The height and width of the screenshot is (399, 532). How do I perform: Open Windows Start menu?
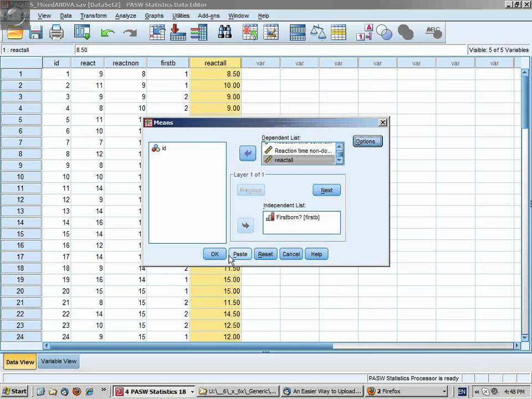[14, 392]
